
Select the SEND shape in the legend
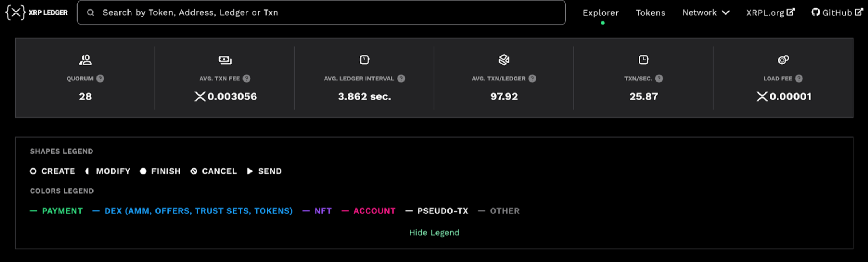pos(265,171)
